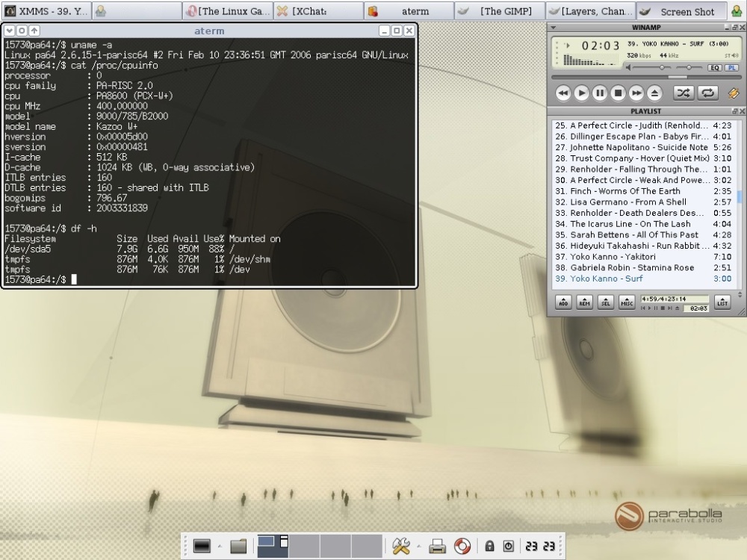Click the spectrum visualizer display
The height and width of the screenshot is (560, 747).
click(x=590, y=60)
